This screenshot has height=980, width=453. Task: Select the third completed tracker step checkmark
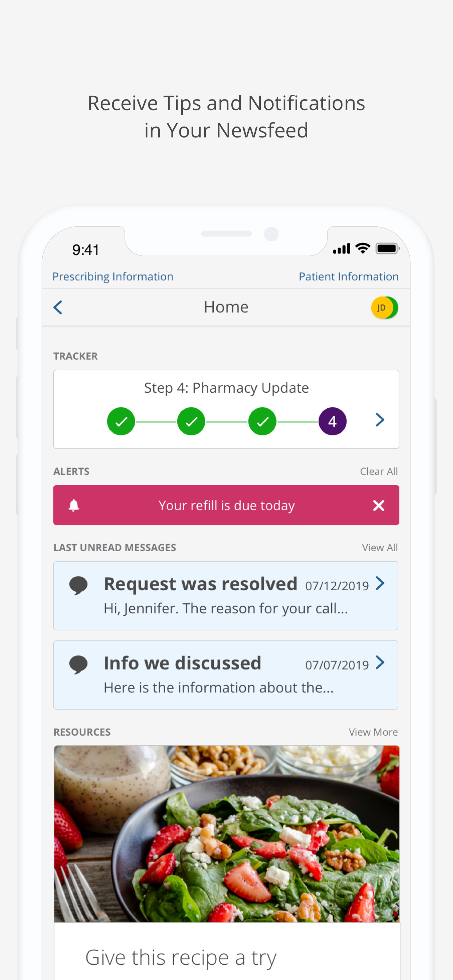click(262, 421)
